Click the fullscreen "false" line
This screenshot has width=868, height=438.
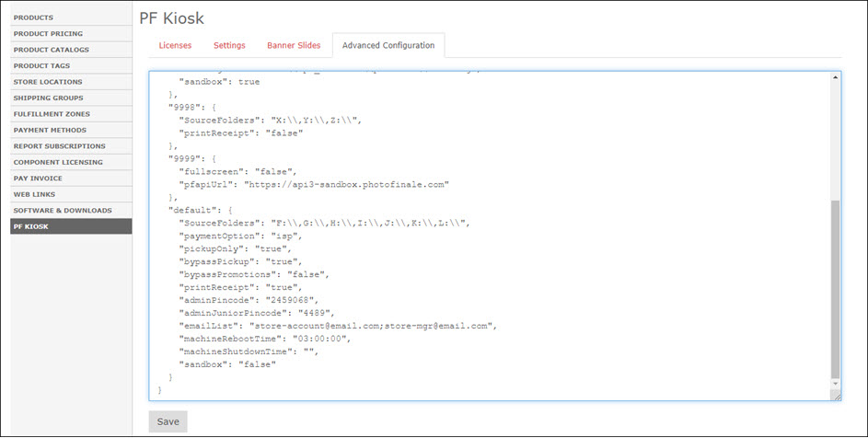[x=238, y=172]
